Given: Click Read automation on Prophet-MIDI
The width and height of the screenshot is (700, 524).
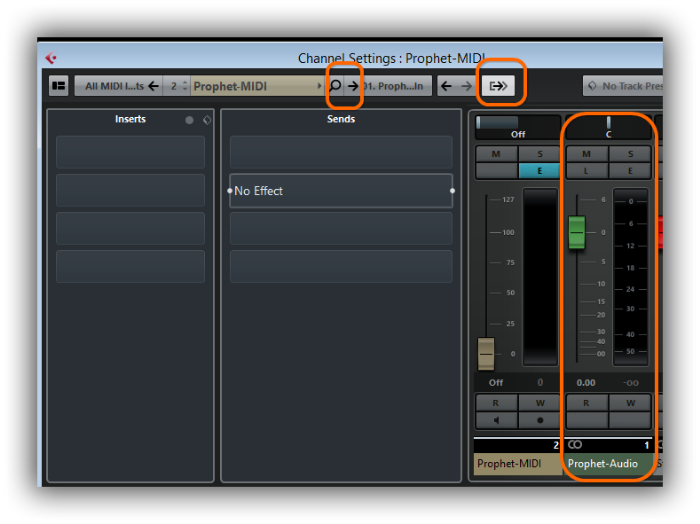Looking at the screenshot, I should coord(497,403).
